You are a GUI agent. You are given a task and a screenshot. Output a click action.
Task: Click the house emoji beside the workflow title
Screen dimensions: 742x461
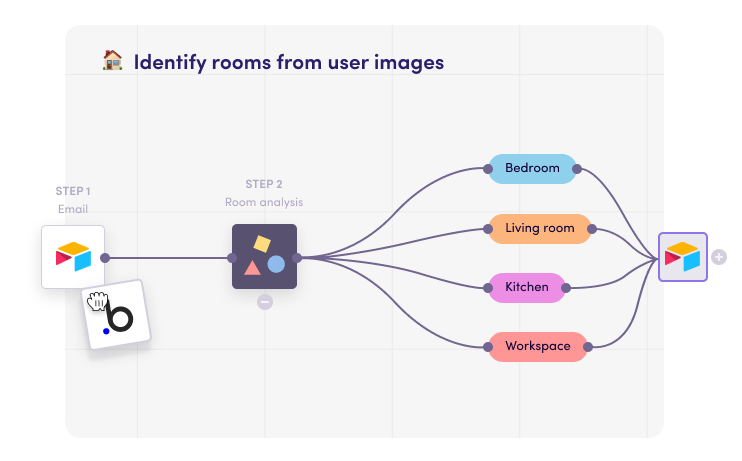click(113, 61)
